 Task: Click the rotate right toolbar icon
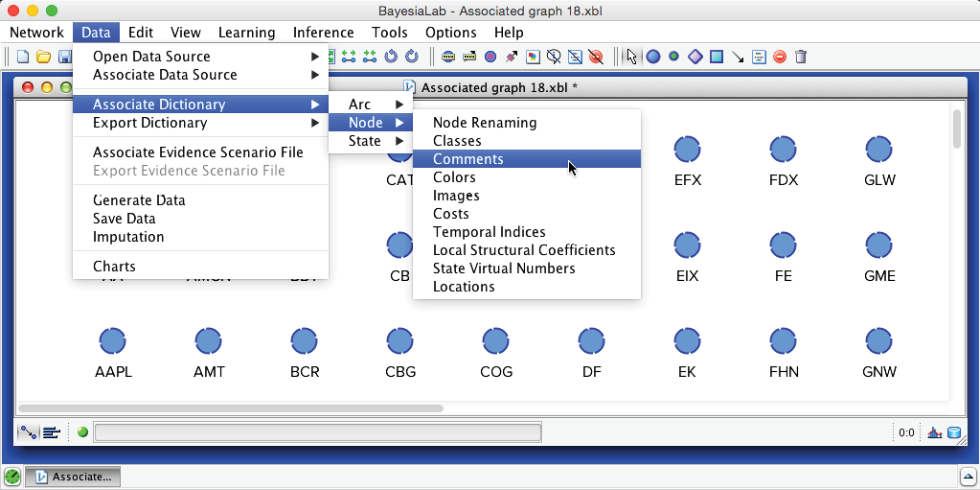click(x=412, y=57)
